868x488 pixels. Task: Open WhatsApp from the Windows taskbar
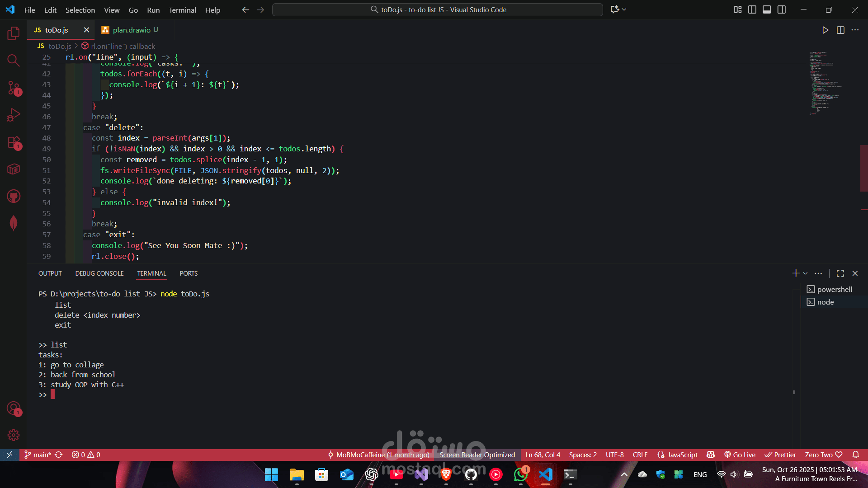coord(521,474)
